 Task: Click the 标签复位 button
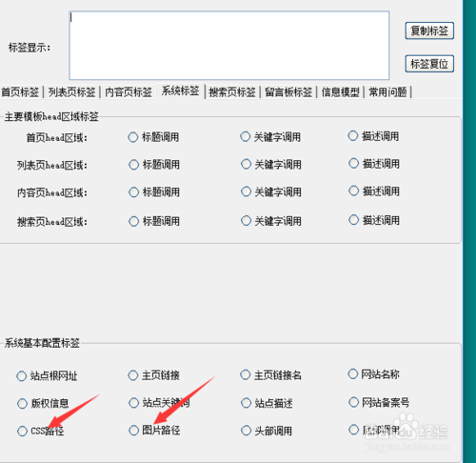pyautogui.click(x=429, y=64)
